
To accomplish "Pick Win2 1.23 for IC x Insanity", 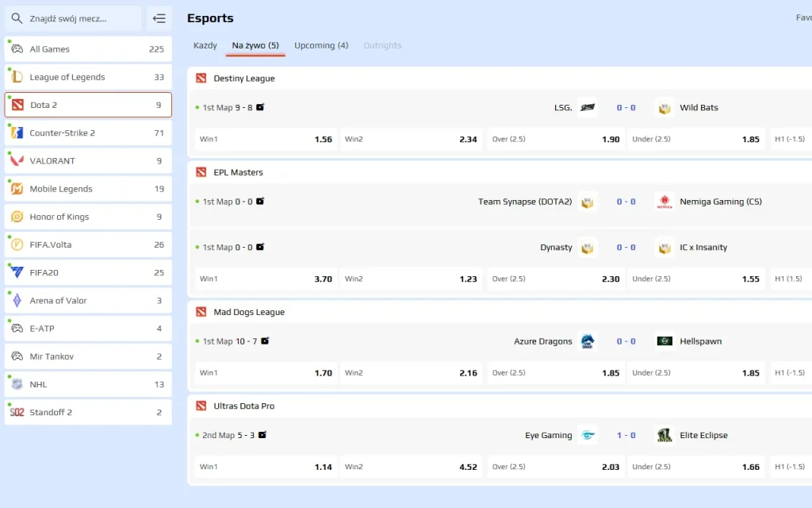I will 411,279.
